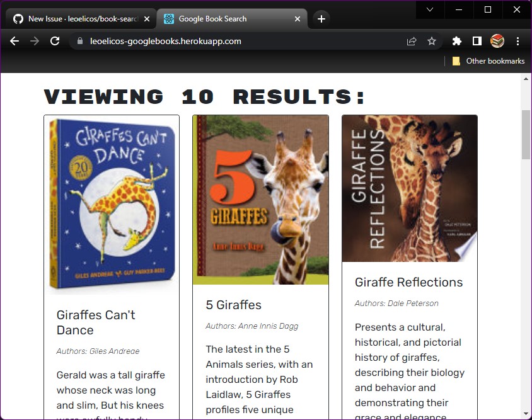Close the Google Book Search tab

tap(298, 19)
